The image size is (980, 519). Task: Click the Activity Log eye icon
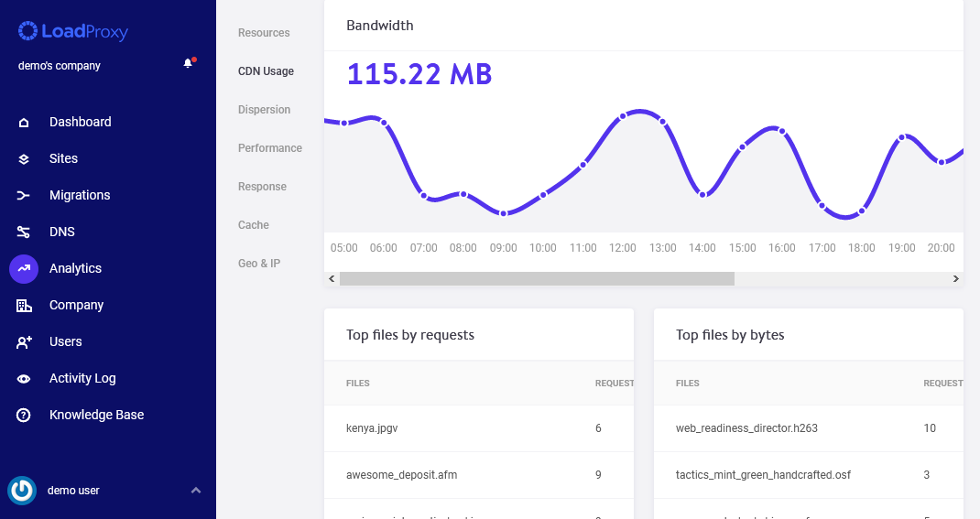coord(24,378)
